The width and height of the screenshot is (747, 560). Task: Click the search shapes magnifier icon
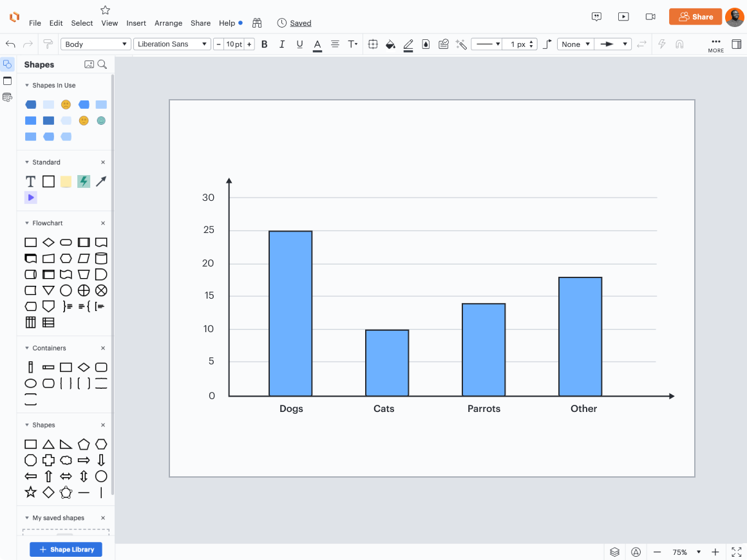[102, 64]
